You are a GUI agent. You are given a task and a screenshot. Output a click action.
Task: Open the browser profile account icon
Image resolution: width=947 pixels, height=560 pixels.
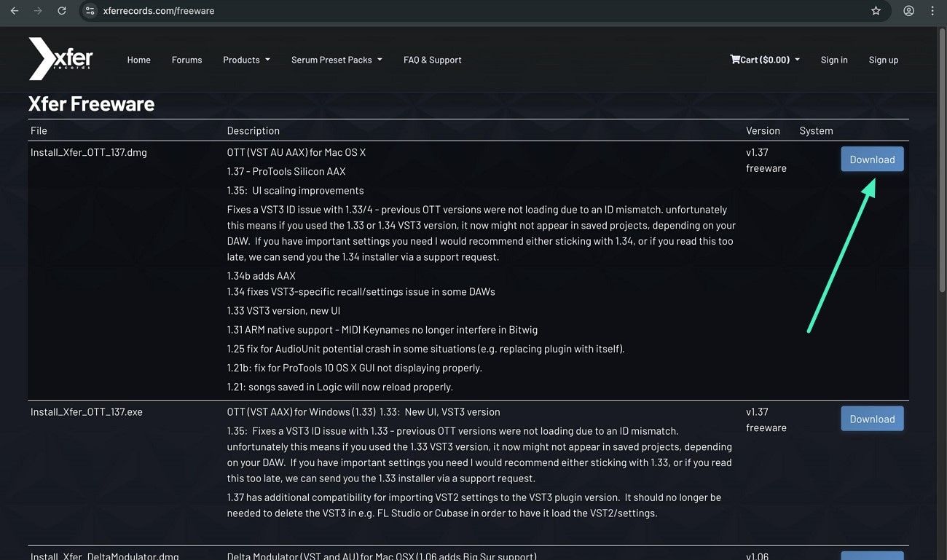(908, 11)
